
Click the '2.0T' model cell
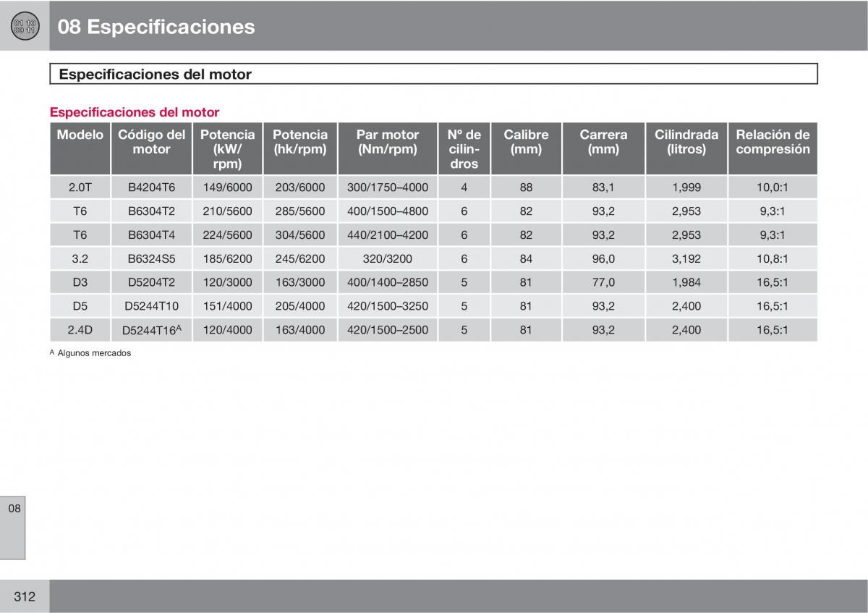[x=80, y=187]
